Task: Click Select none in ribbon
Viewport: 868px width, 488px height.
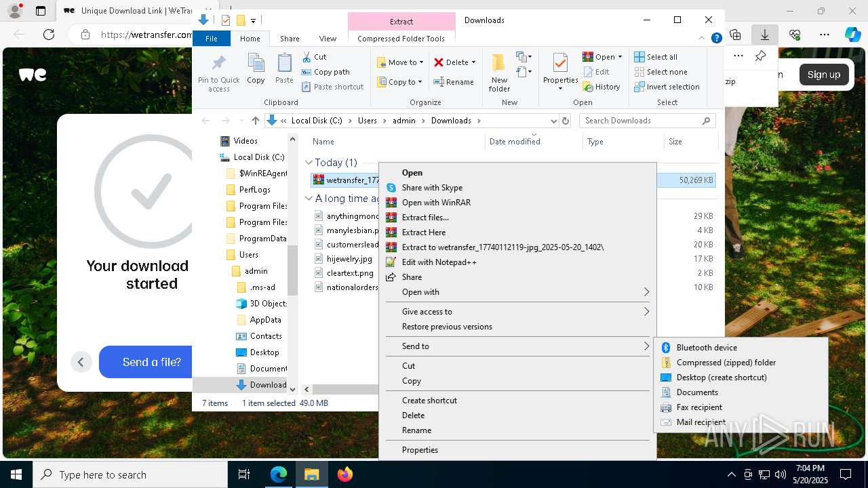Action: [x=660, y=72]
